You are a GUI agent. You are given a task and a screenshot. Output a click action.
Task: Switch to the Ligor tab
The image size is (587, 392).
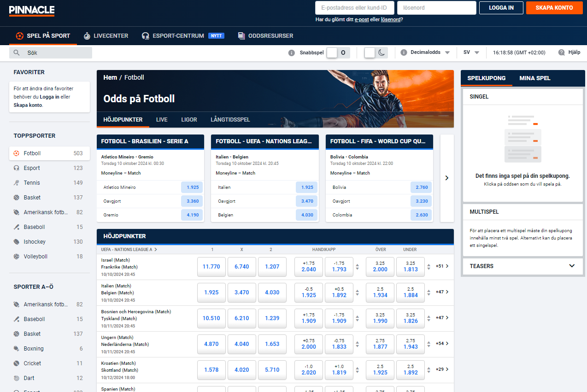click(189, 120)
